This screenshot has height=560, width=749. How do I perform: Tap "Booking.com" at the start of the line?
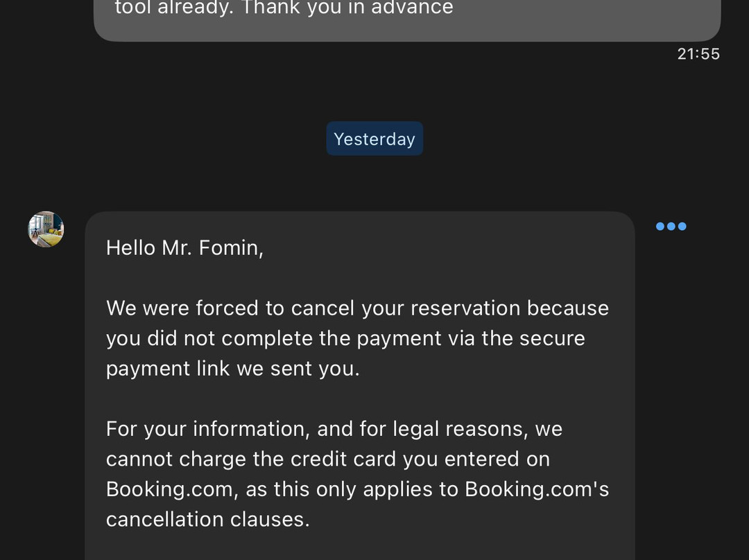(x=169, y=489)
